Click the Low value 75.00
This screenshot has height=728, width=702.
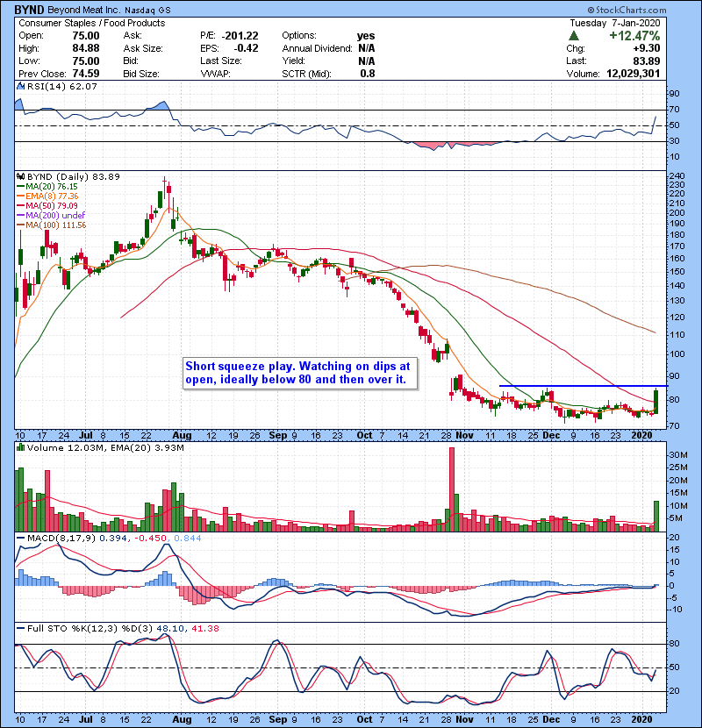click(86, 61)
